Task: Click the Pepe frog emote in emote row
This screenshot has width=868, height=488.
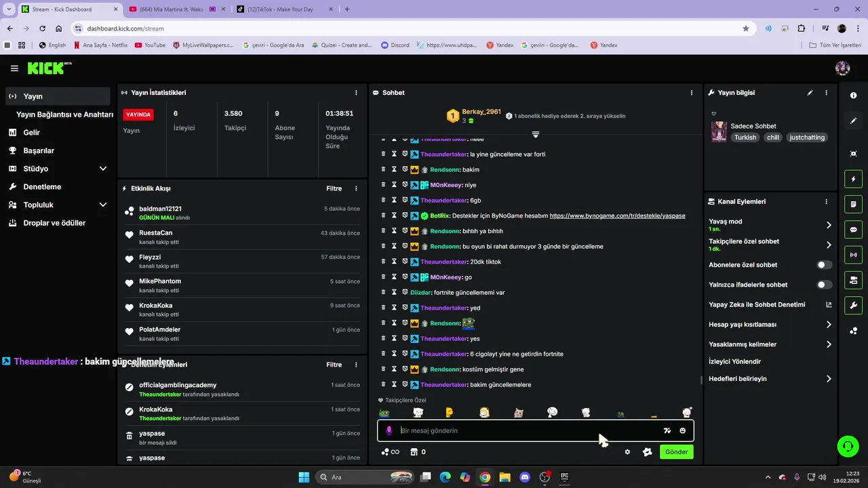Action: [384, 413]
